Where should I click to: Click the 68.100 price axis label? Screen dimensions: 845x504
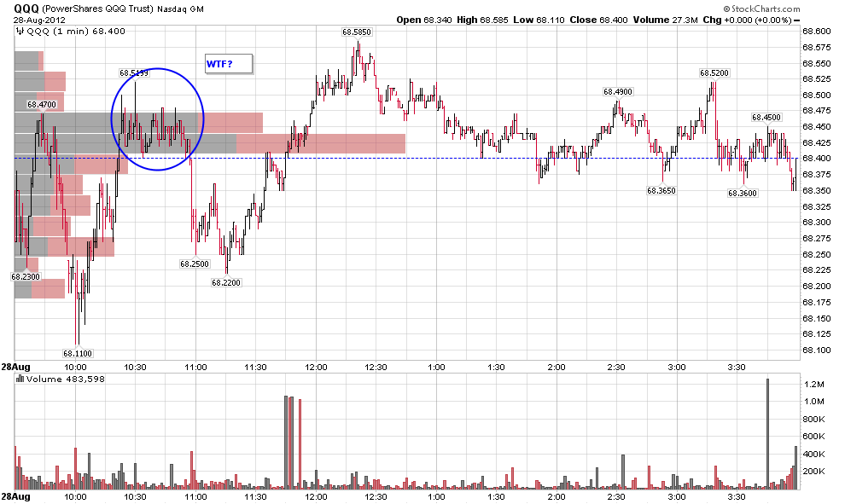tap(817, 350)
